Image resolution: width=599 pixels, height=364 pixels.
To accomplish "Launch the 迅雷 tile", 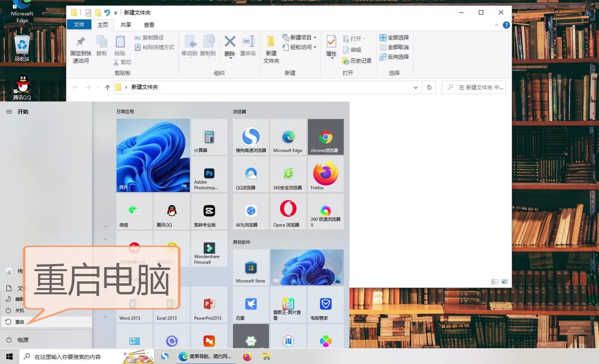I will (x=251, y=305).
